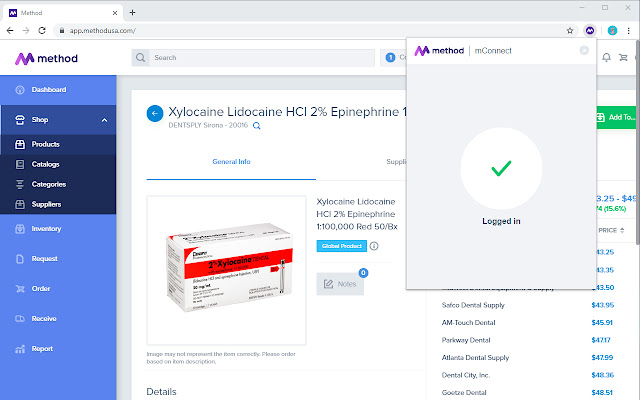The image size is (640, 400).
Task: Click the Report chart icon
Action: 20,349
